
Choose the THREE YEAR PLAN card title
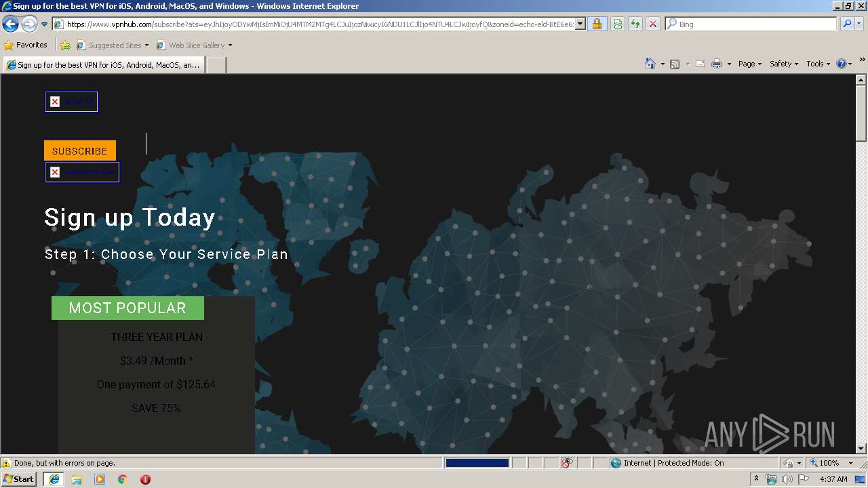tap(157, 337)
